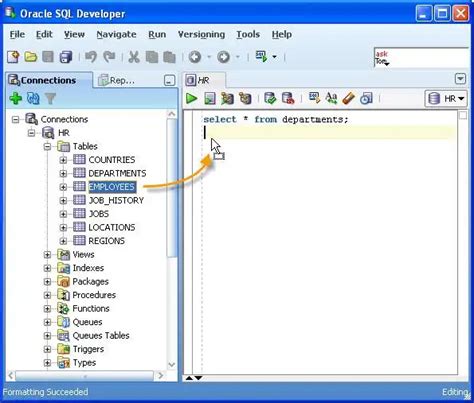
Task: Open a file with the folder icon
Action: tap(31, 57)
